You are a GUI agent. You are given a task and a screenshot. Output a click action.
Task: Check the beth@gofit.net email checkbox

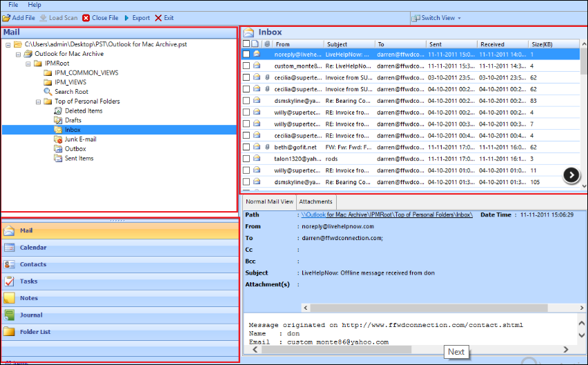click(246, 147)
